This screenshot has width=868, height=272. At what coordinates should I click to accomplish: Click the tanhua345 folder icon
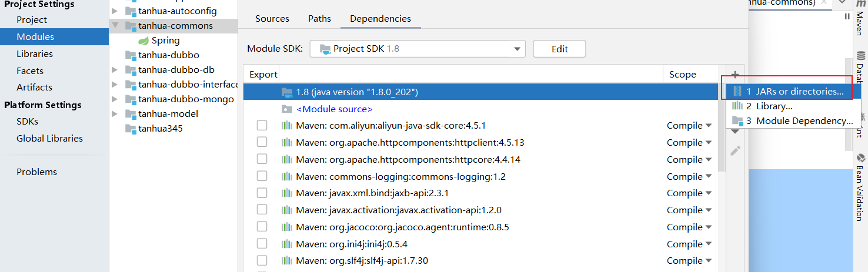tap(130, 128)
